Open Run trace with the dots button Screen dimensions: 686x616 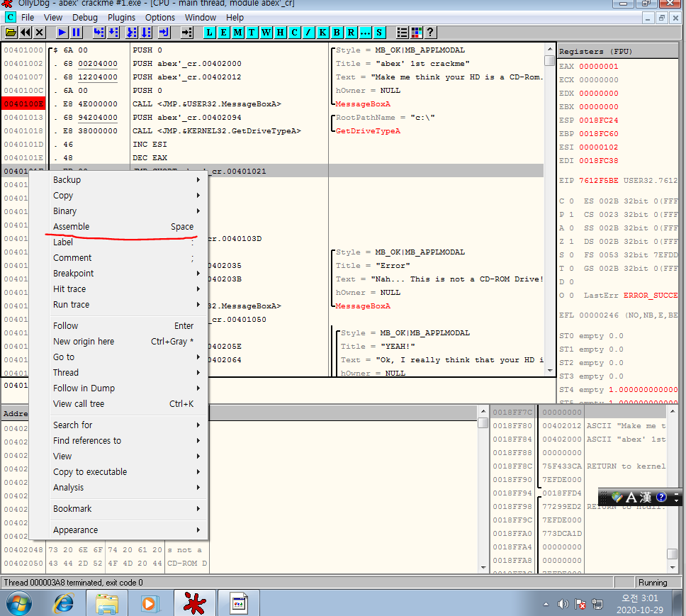point(365,33)
